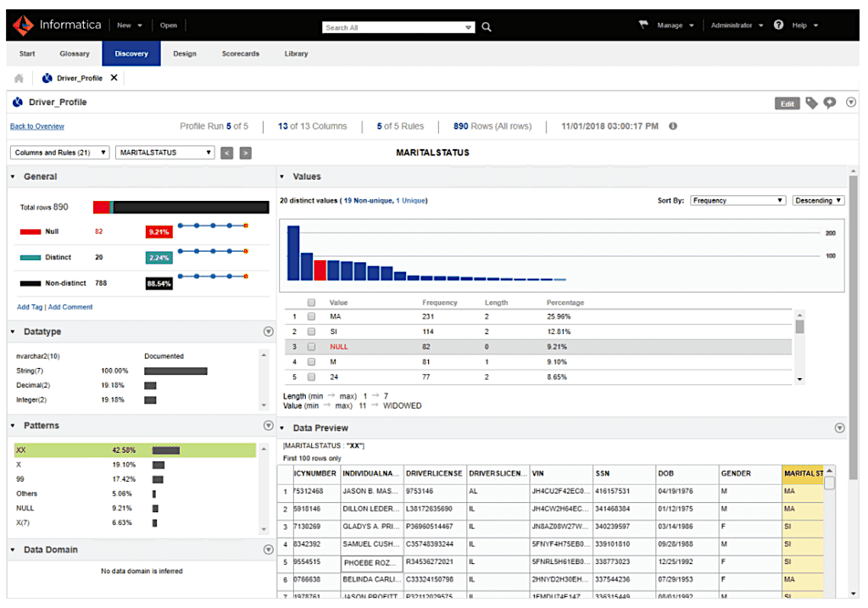This screenshot has height=608, width=868.
Task: Click the circled collapse arrow at top right
Action: pos(851,102)
